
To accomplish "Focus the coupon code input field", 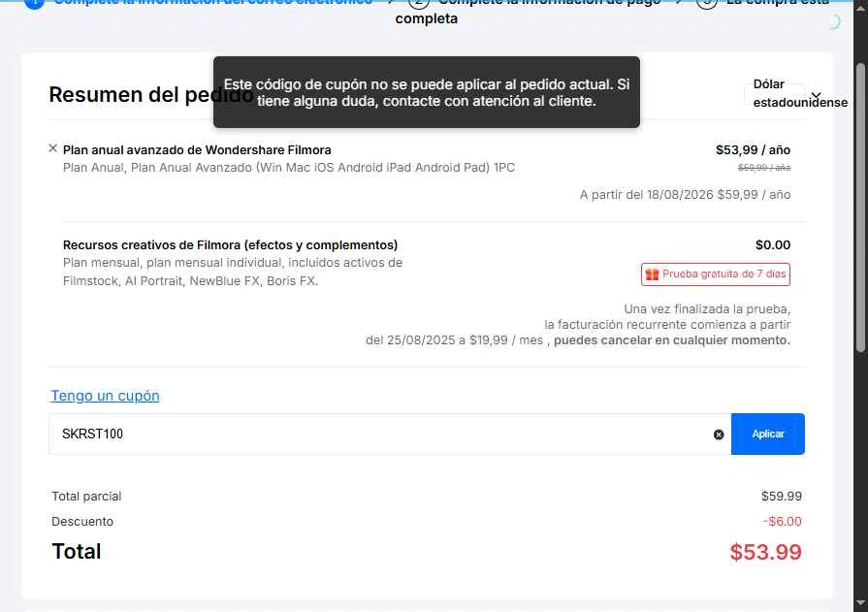I will tap(390, 434).
